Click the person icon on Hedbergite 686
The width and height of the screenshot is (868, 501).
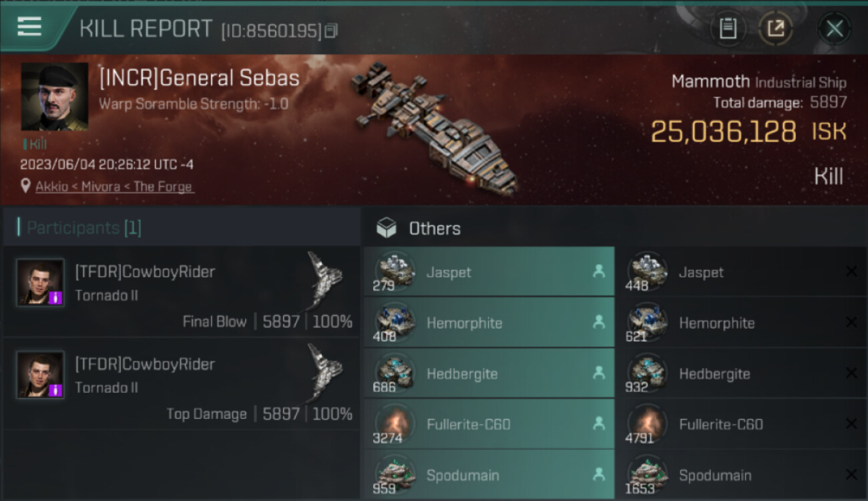point(599,374)
